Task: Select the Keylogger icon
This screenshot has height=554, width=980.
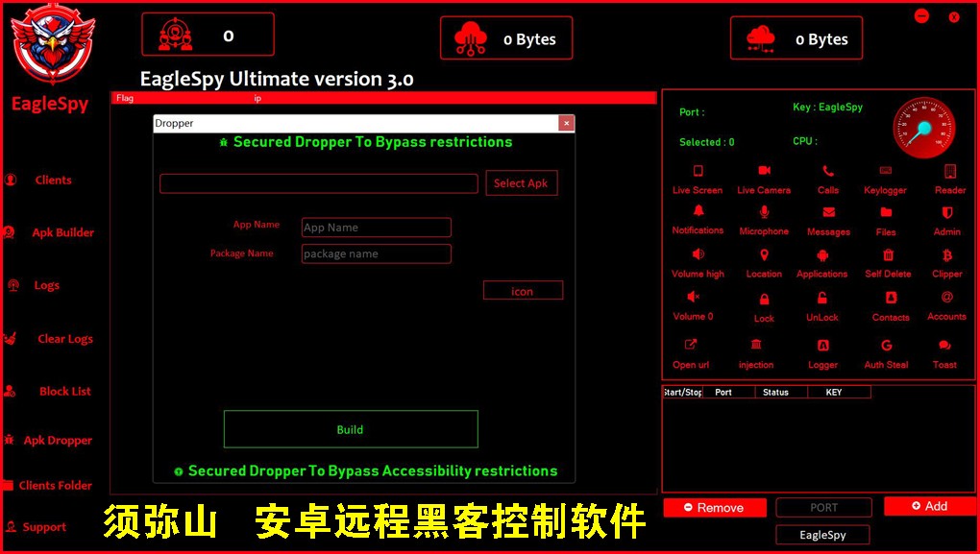Action: [886, 171]
